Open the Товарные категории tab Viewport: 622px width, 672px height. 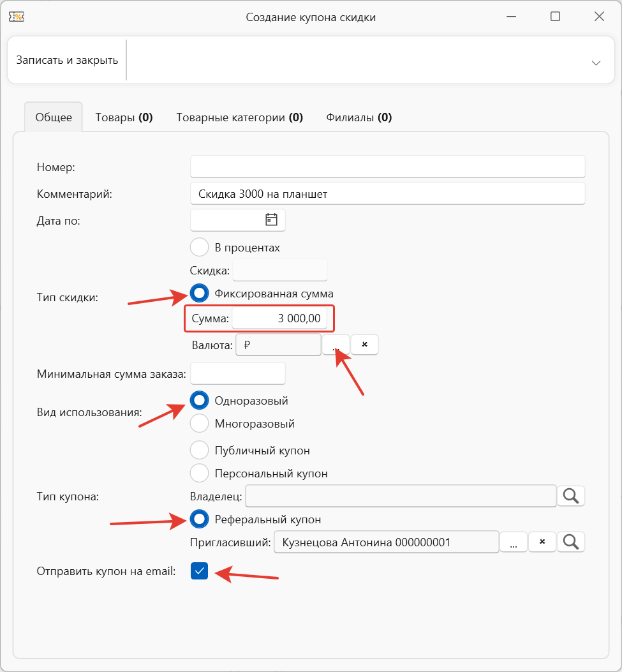239,117
